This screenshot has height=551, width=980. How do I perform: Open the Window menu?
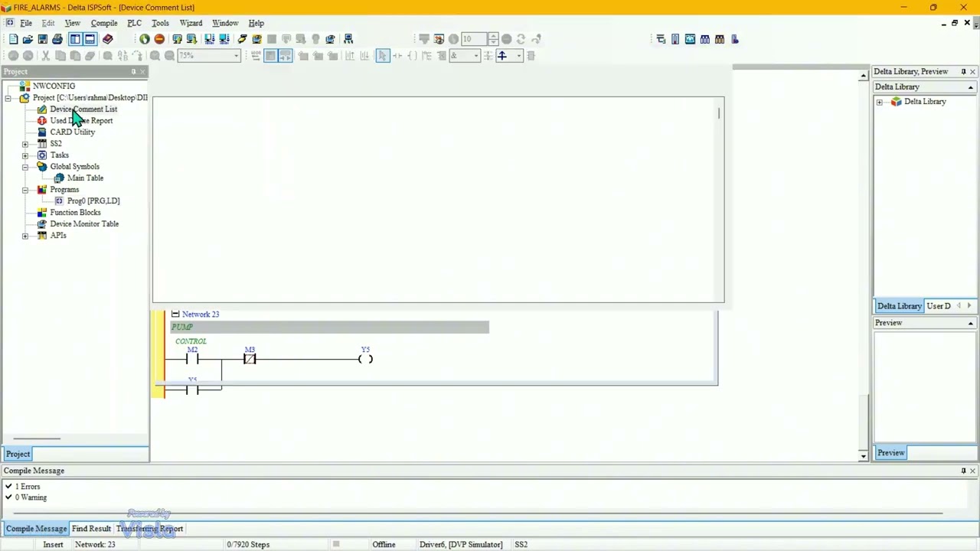(225, 23)
